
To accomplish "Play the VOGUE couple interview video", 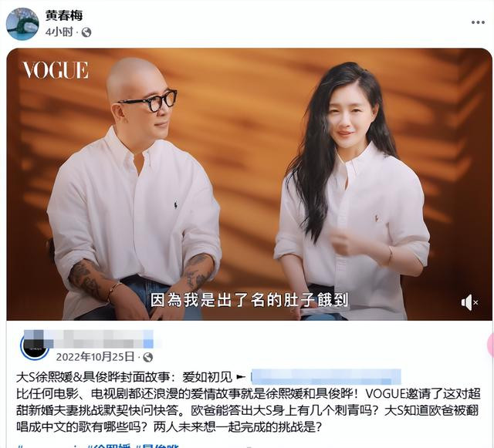I will click(249, 184).
